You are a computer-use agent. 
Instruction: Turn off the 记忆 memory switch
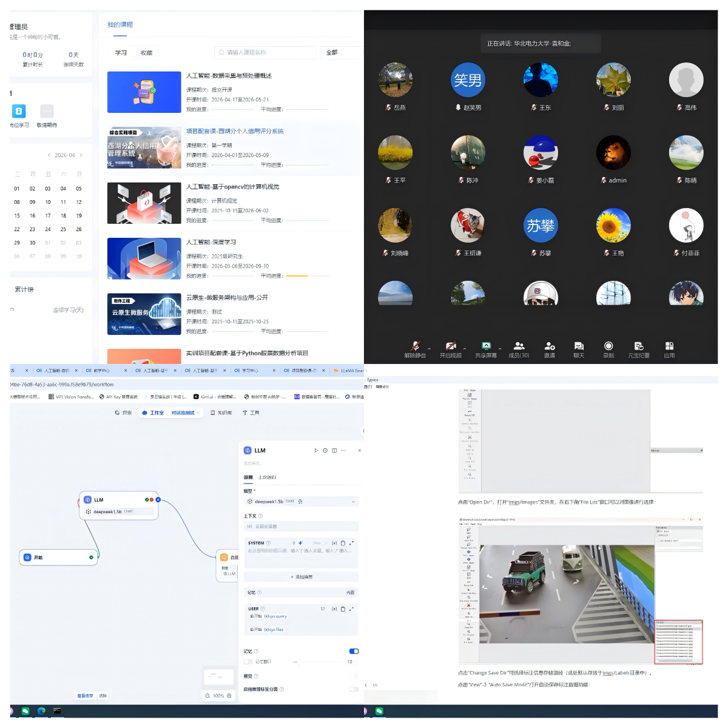(x=354, y=651)
